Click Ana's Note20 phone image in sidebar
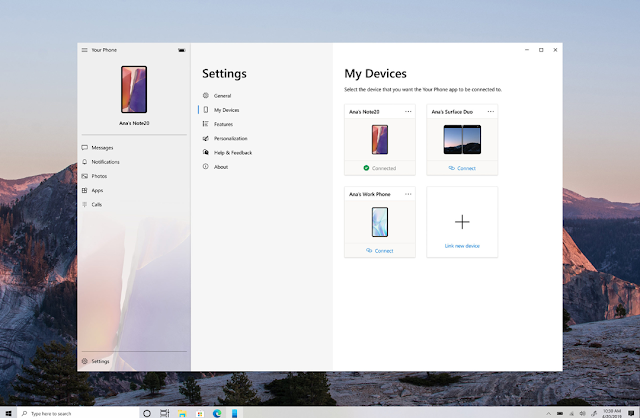Screen dimensions: 640x418 coord(134,89)
